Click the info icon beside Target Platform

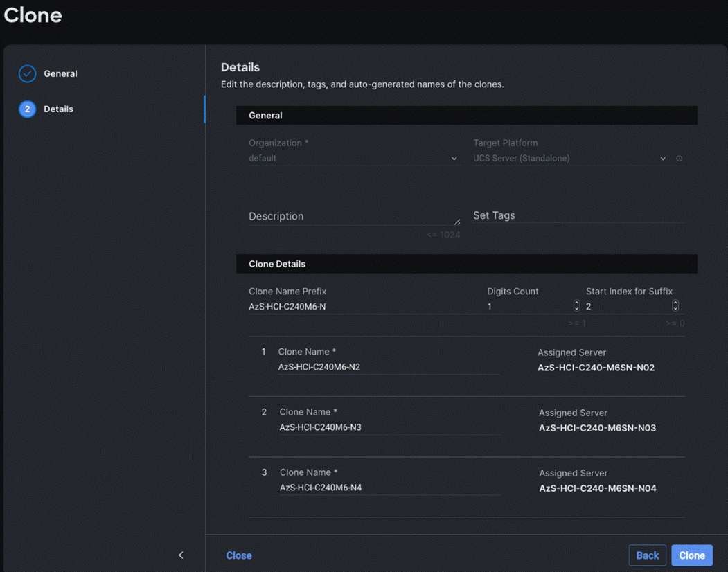click(679, 158)
